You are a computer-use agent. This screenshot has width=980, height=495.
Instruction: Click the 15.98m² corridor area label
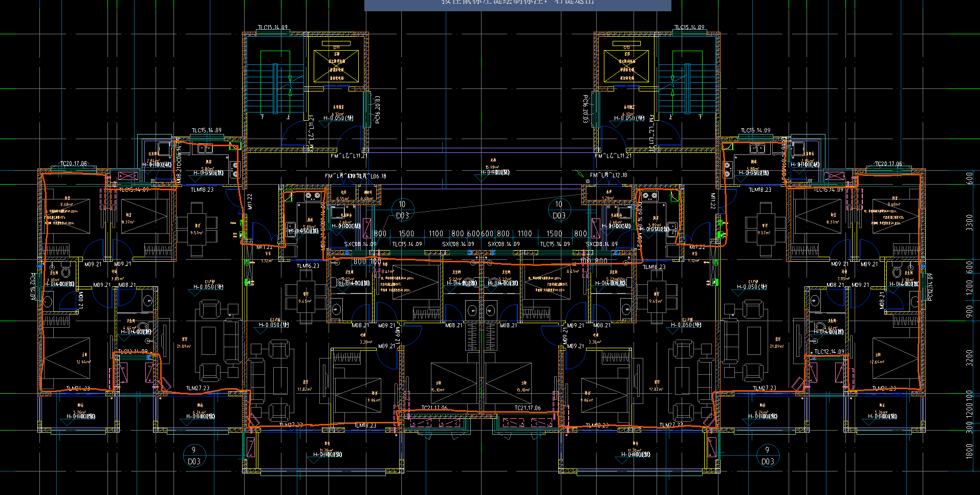(x=492, y=167)
